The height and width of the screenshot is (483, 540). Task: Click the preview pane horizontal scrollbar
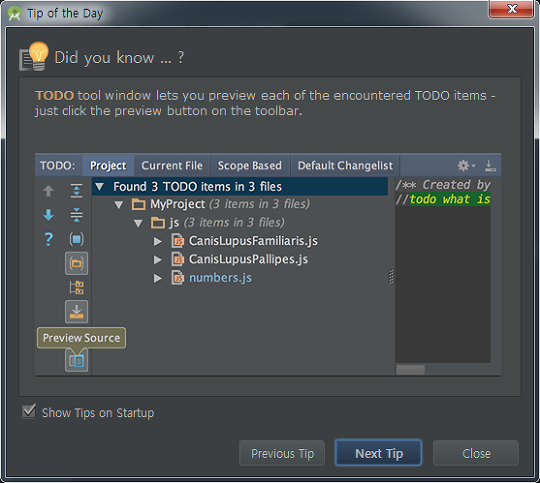click(411, 370)
